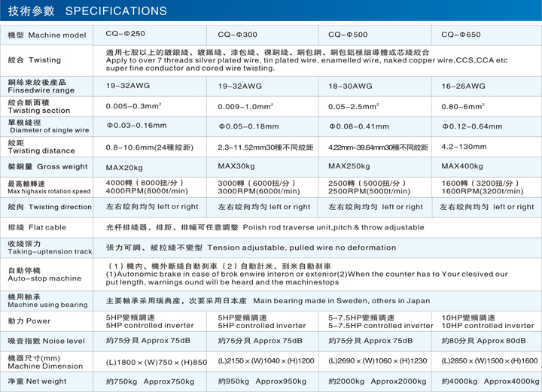Viewport: 542px width, 392px height.
Task: Click the 0.80-6mm² value
Action: click(x=463, y=107)
